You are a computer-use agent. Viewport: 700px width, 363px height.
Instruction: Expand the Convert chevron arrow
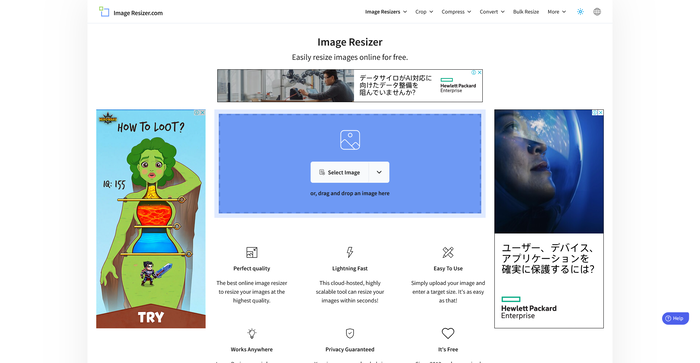[503, 12]
